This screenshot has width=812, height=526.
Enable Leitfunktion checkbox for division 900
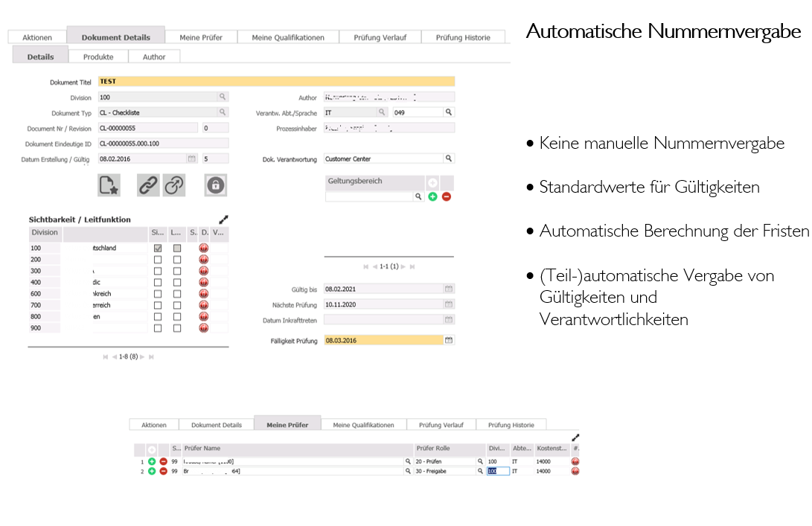pos(177,328)
